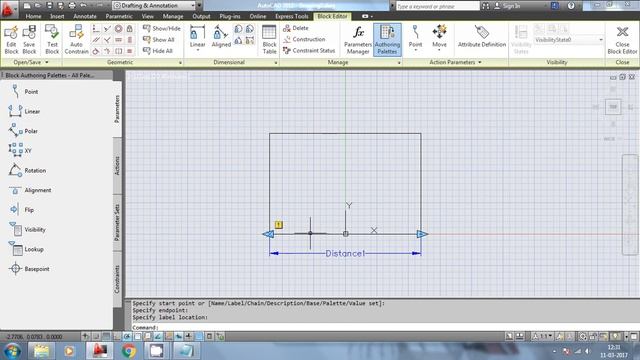
Task: Click Hide All constraints
Action: tap(158, 51)
